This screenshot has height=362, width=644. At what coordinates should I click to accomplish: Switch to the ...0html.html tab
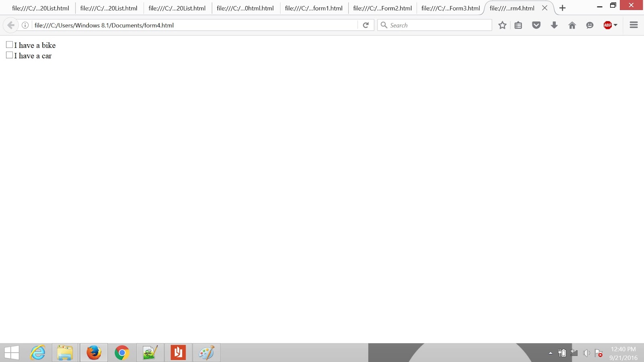(x=245, y=8)
